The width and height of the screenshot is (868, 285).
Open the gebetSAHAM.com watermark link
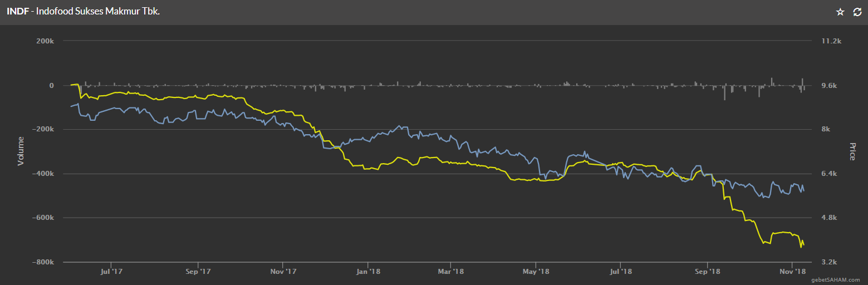click(x=835, y=279)
